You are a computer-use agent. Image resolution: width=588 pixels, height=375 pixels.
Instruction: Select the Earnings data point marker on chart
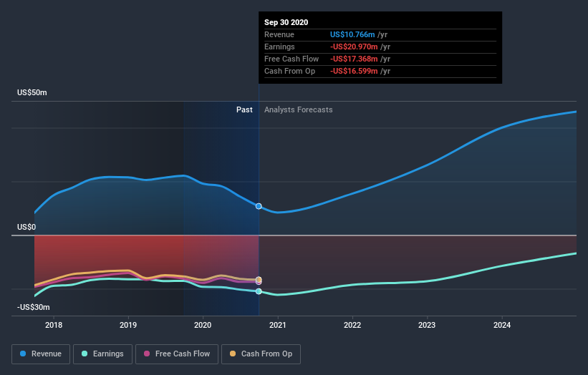[x=259, y=291]
